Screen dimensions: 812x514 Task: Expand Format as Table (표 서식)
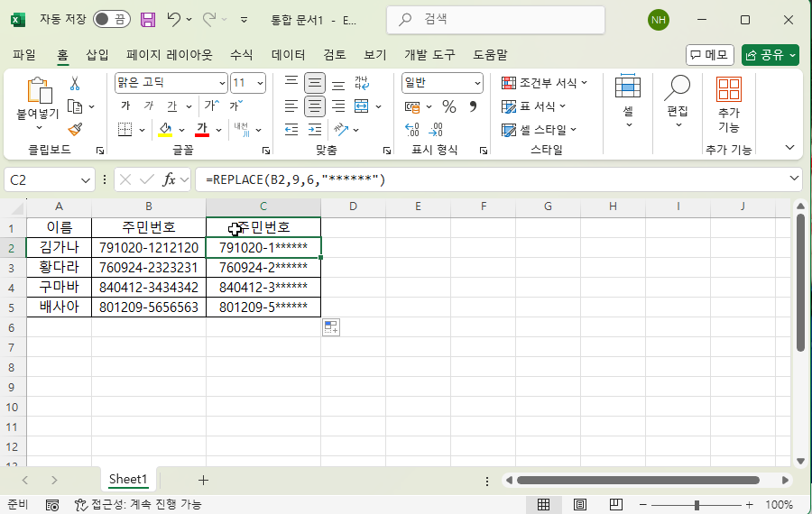coord(534,106)
